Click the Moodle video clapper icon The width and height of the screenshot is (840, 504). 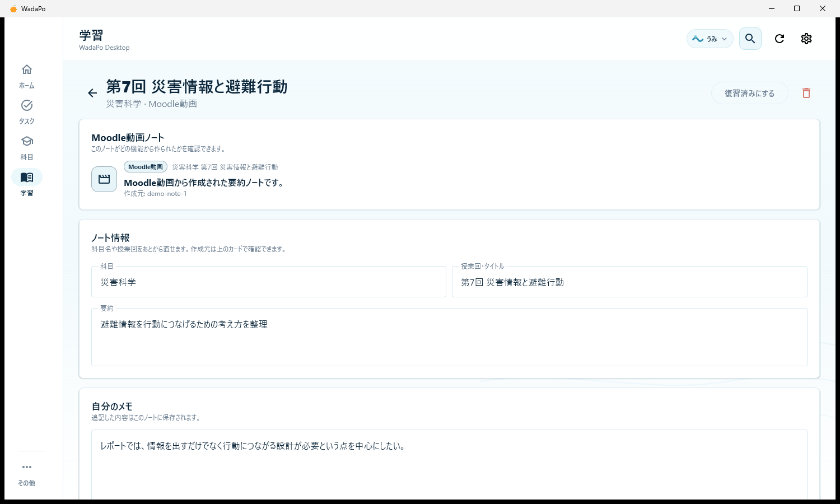pos(104,179)
